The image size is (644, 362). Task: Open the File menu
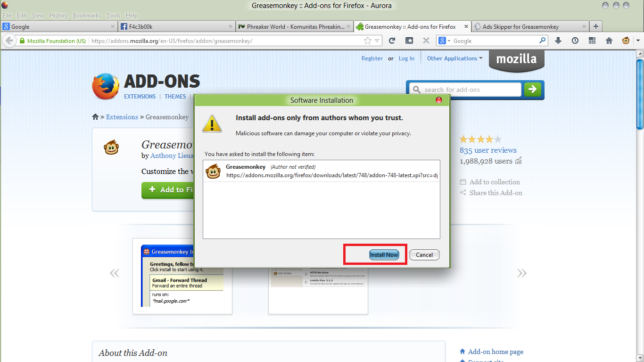(x=7, y=16)
